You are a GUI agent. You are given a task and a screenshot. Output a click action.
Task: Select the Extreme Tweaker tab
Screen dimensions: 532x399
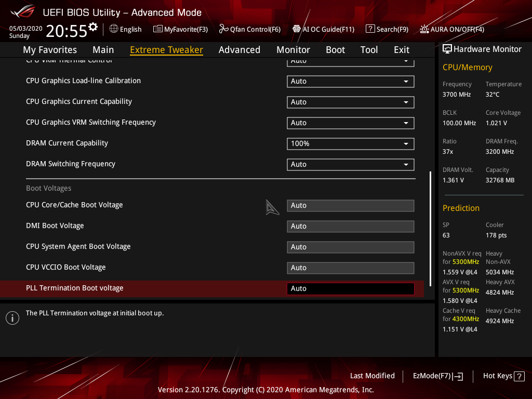point(167,50)
